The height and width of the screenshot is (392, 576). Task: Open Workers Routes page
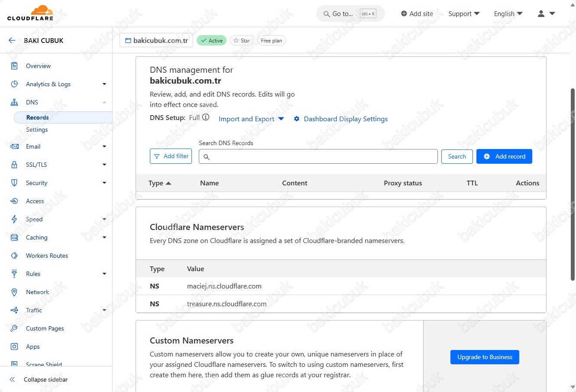pyautogui.click(x=47, y=256)
